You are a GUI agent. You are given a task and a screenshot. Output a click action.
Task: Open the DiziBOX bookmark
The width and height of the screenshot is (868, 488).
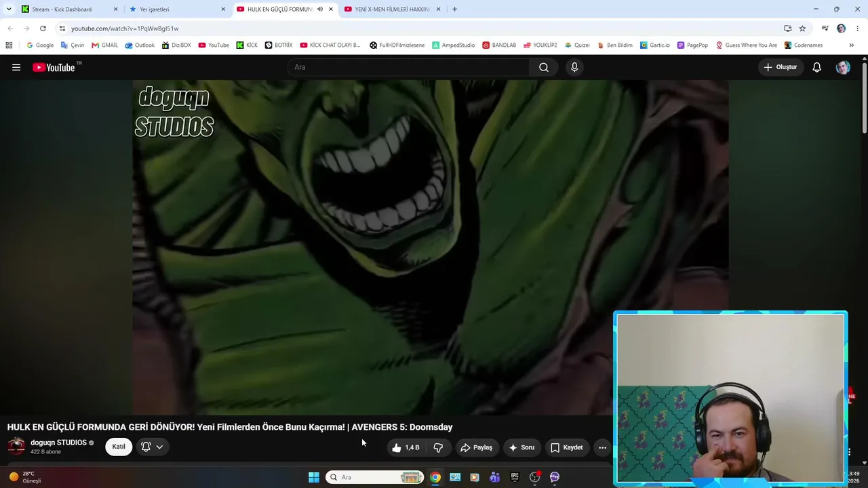[x=176, y=45]
